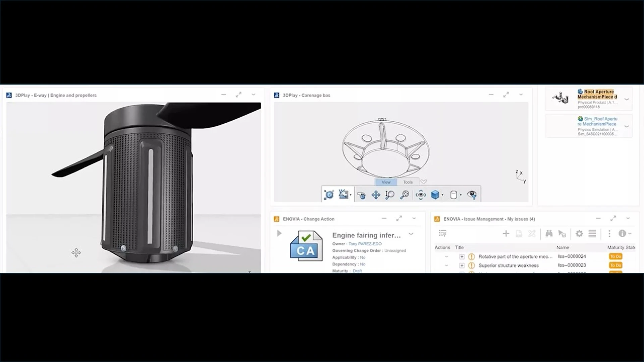Open Sim_Roof Aperture MechanismPiece result
The width and height of the screenshot is (644, 362).
point(597,121)
